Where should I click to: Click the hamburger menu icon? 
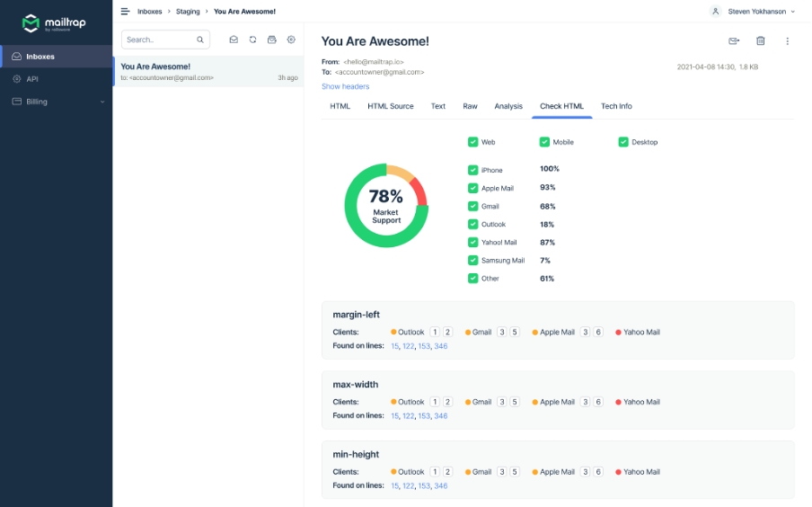126,12
